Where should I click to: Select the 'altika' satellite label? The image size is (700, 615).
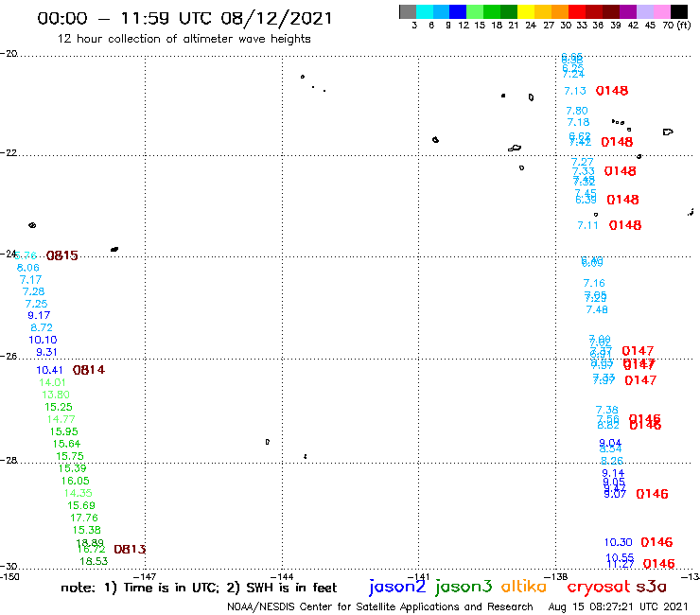point(524,586)
